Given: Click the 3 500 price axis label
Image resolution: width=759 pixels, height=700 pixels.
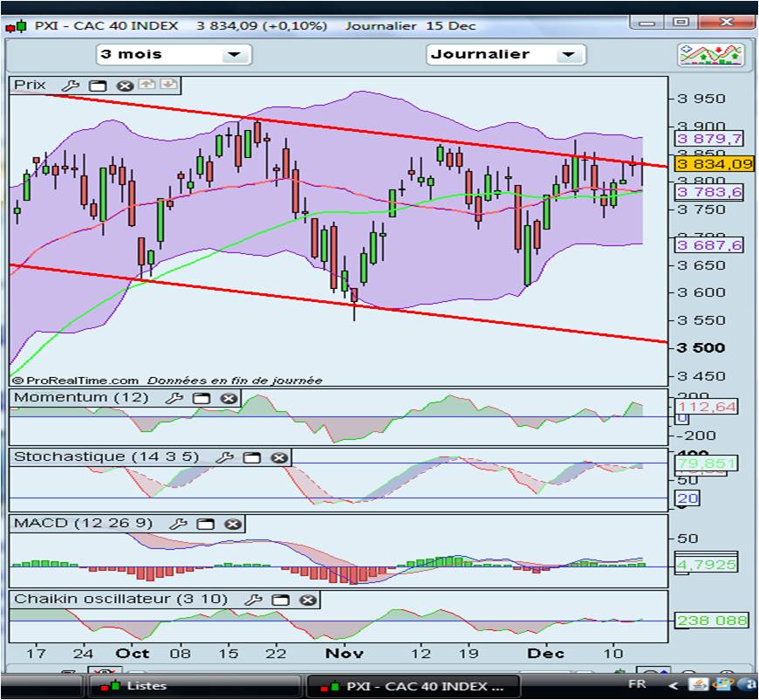Looking at the screenshot, I should 701,348.
